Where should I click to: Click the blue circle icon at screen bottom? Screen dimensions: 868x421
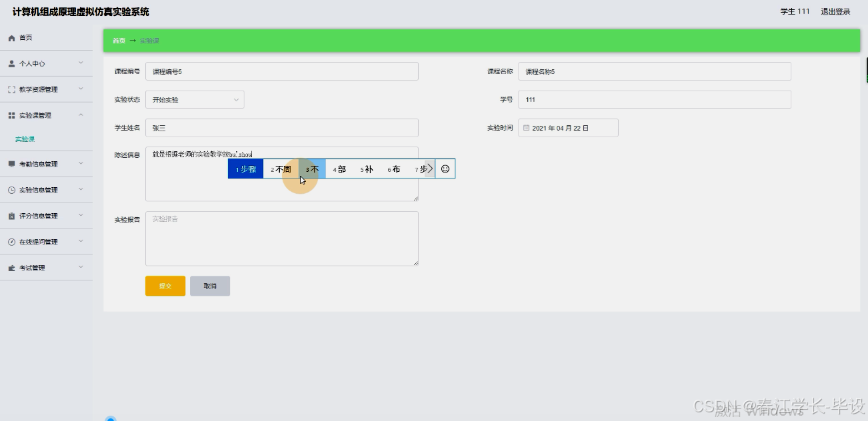point(111,419)
